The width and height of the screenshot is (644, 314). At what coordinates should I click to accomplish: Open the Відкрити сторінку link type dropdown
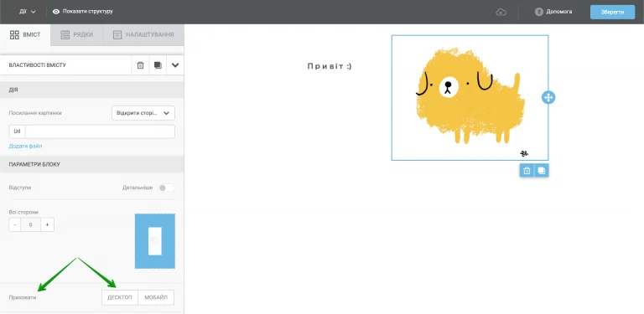[143, 113]
